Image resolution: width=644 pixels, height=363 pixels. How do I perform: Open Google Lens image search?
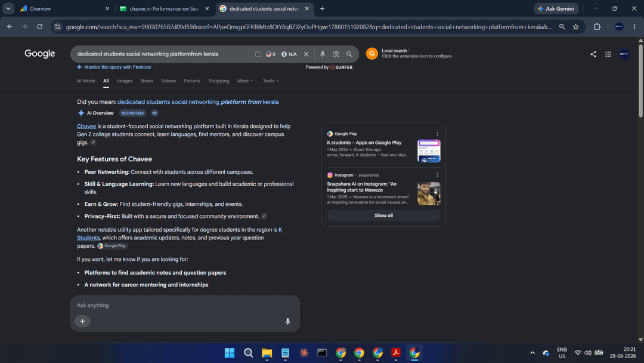click(x=336, y=54)
